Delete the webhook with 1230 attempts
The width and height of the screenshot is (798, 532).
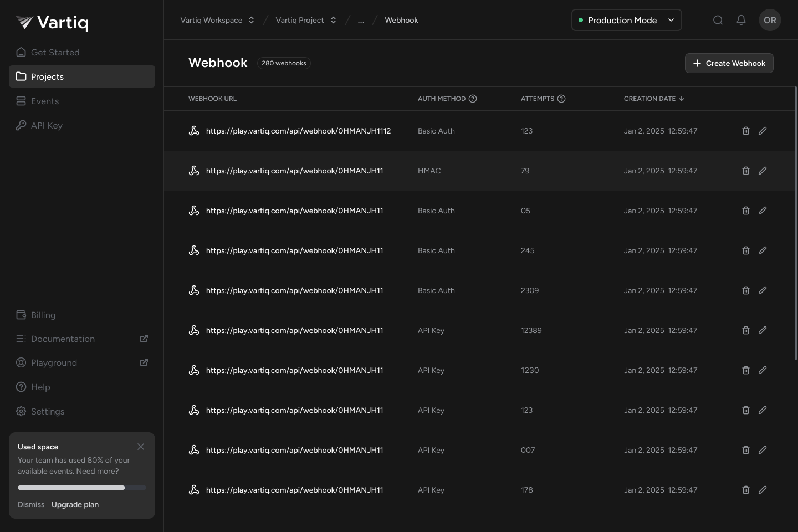(746, 370)
